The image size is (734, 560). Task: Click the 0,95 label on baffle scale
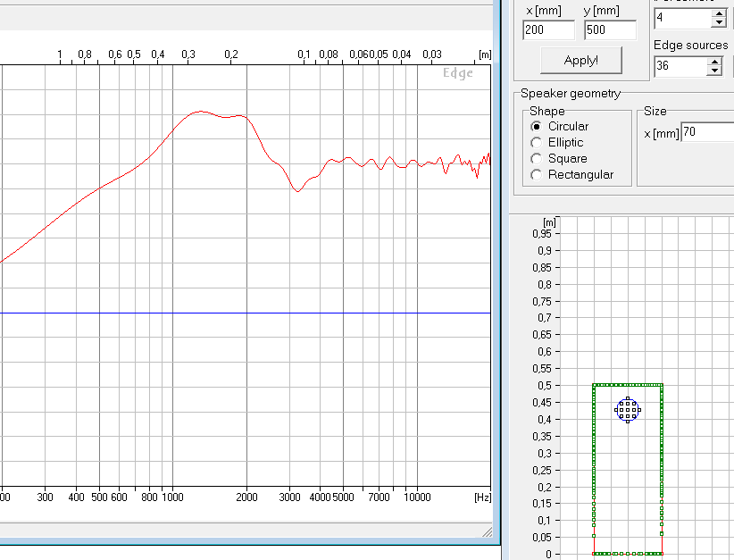[542, 234]
